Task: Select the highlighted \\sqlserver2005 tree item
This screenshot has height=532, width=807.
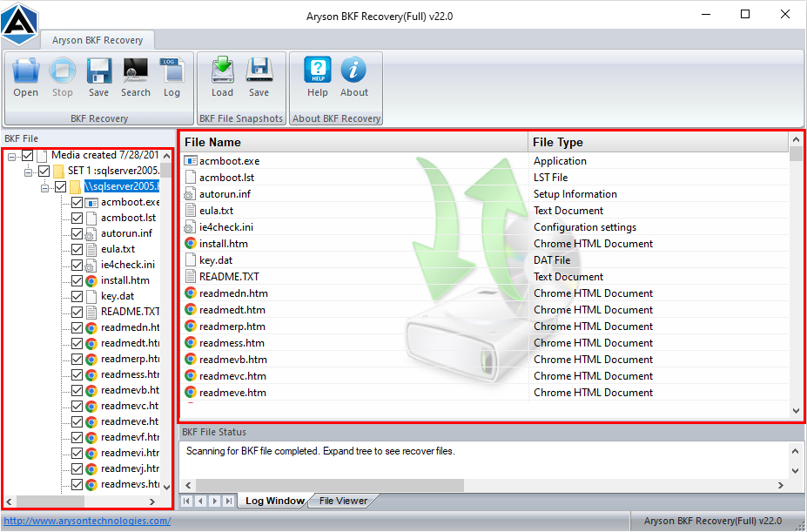Action: click(122, 186)
